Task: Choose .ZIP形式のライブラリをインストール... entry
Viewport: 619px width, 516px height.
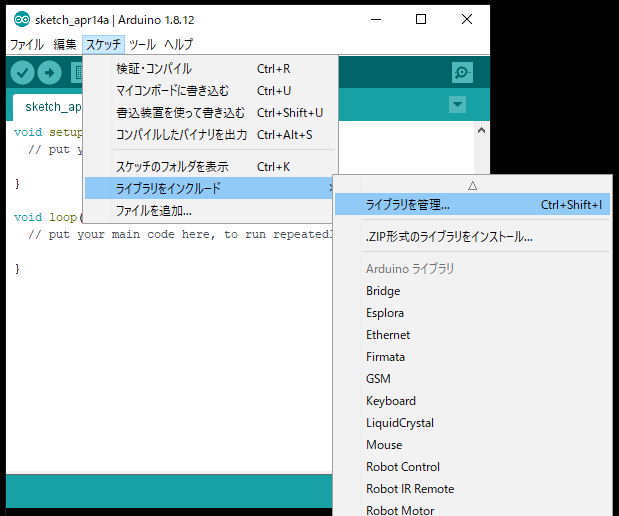Action: click(x=473, y=237)
